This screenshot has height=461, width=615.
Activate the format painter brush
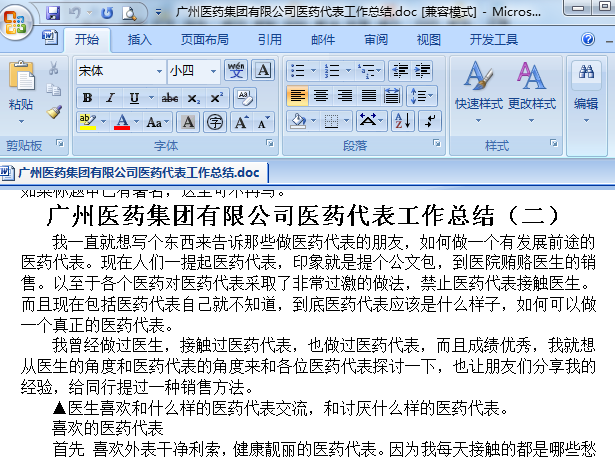[x=54, y=112]
